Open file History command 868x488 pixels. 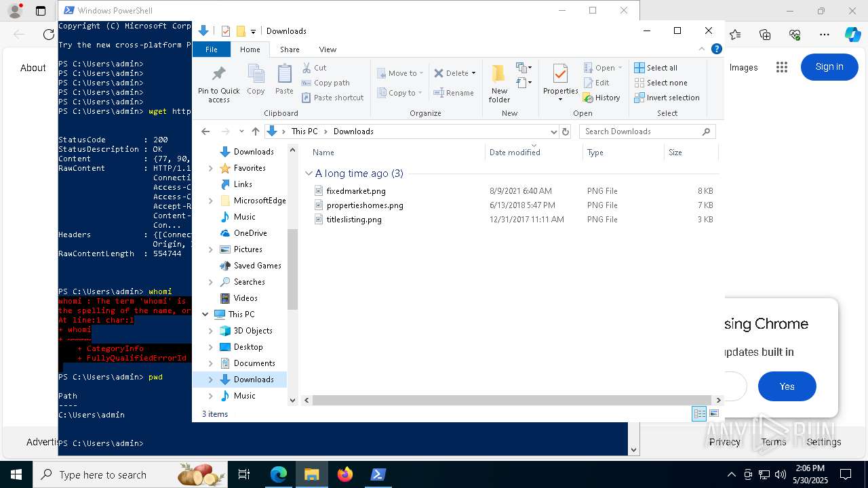pyautogui.click(x=601, y=98)
